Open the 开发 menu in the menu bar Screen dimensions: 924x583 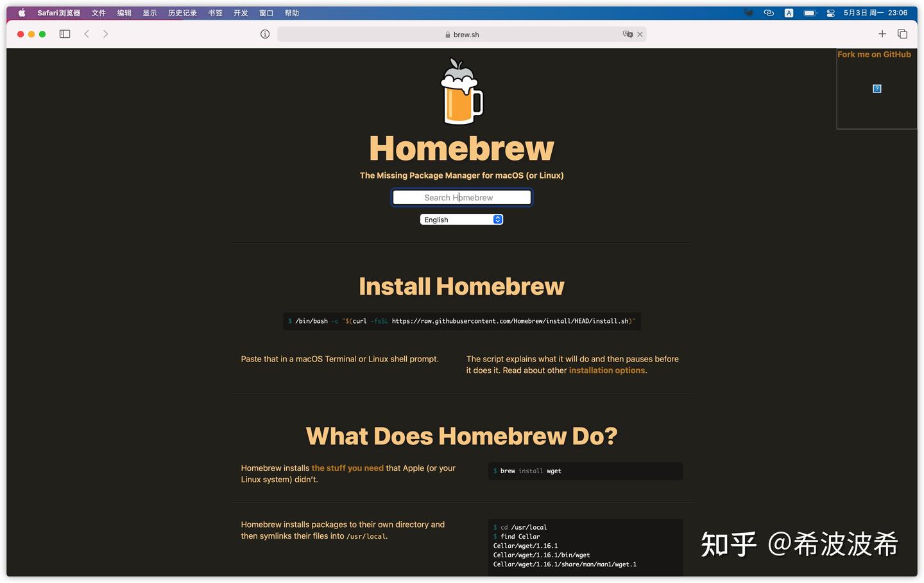click(241, 12)
